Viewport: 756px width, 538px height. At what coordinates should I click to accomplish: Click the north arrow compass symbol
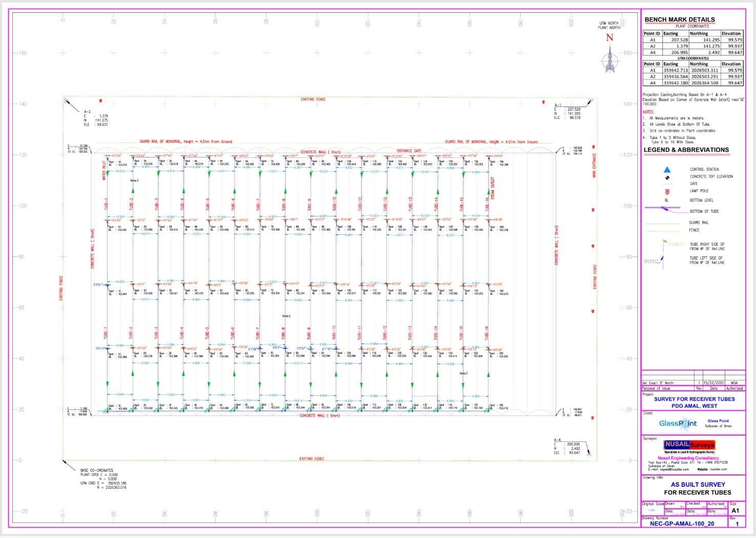click(x=609, y=59)
